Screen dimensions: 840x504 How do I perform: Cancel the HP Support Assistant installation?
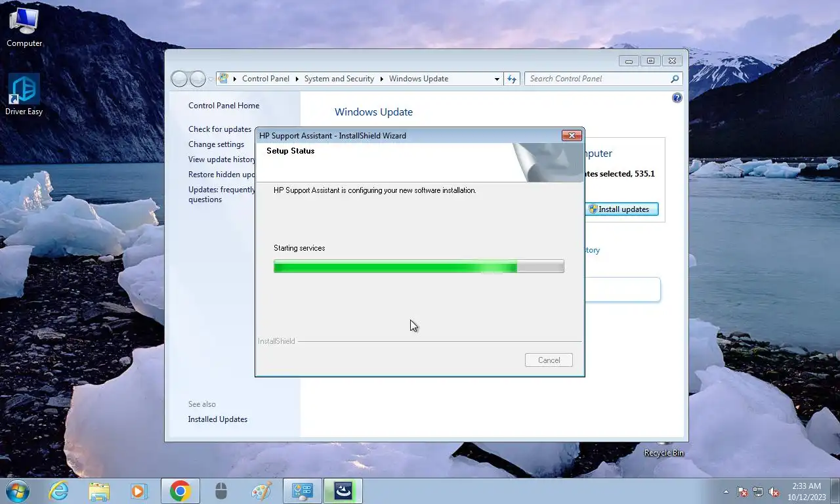(x=549, y=360)
